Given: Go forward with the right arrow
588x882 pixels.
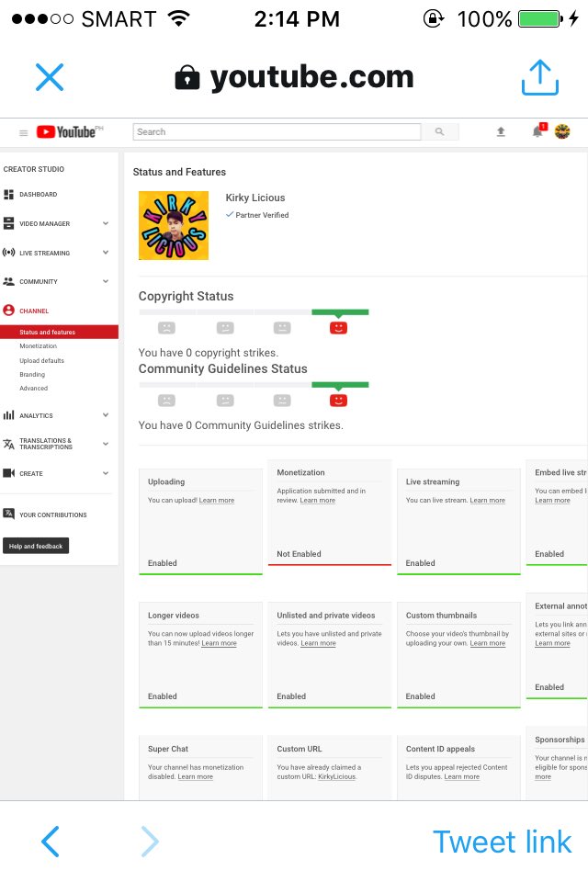Looking at the screenshot, I should tap(150, 842).
